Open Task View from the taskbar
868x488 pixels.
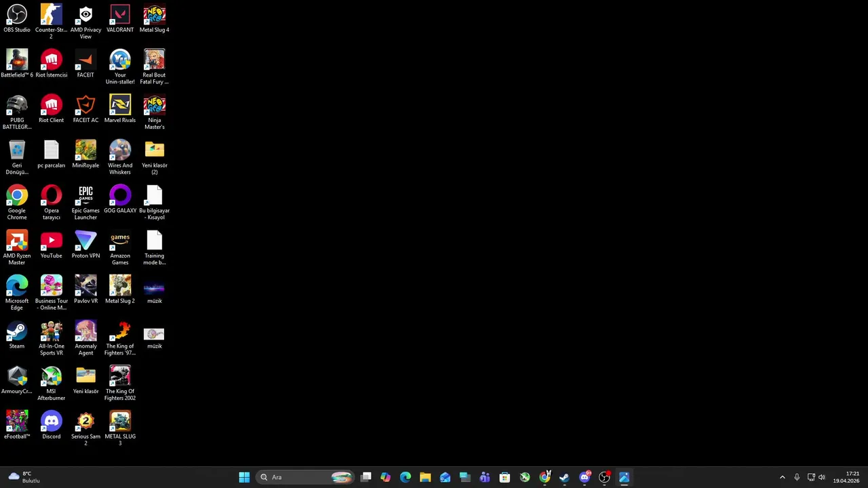[x=366, y=477]
